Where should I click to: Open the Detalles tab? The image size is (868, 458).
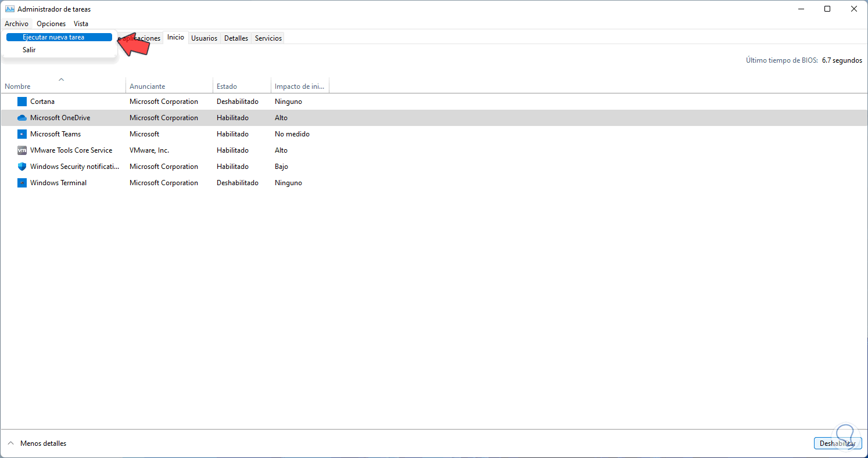[x=236, y=38]
